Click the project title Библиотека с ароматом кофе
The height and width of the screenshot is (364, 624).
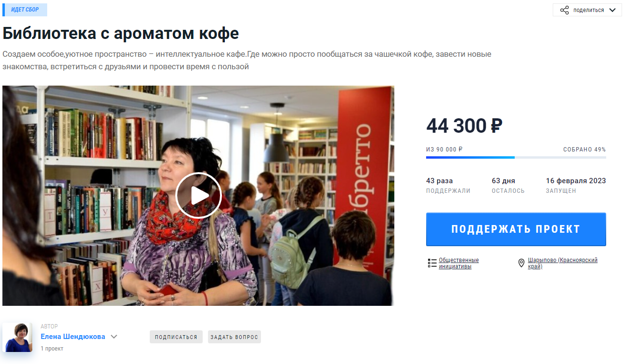click(x=120, y=33)
